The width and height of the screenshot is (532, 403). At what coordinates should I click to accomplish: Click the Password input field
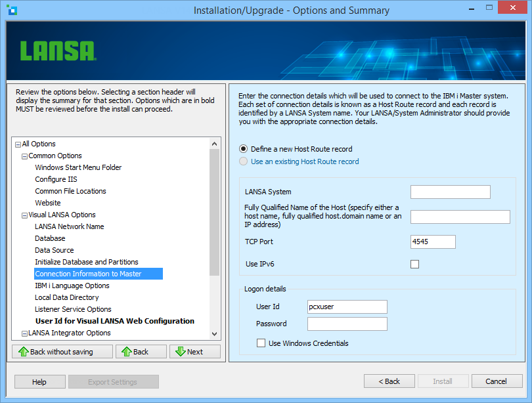[x=347, y=324]
